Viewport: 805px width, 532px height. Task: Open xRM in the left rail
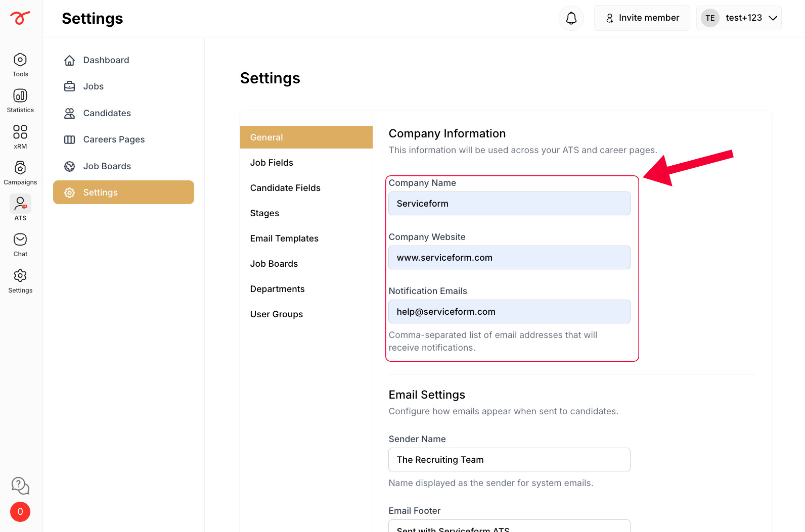[20, 137]
